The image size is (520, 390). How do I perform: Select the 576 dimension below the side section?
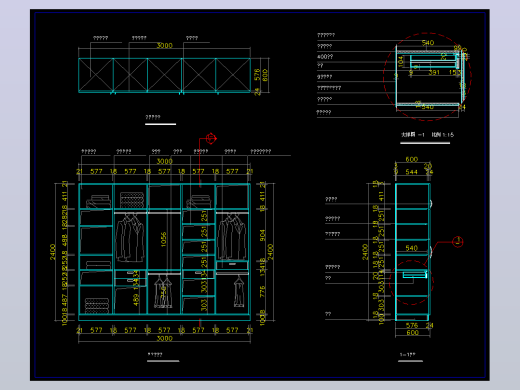click(412, 325)
